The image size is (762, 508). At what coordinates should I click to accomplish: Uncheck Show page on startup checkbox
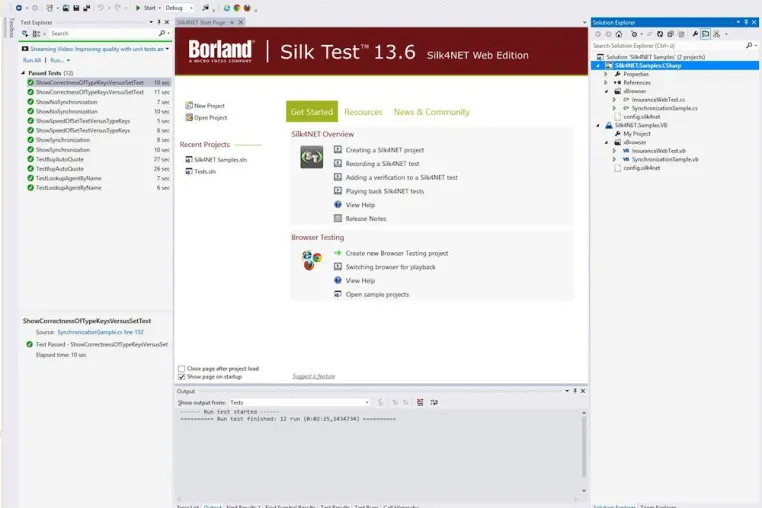(x=181, y=377)
